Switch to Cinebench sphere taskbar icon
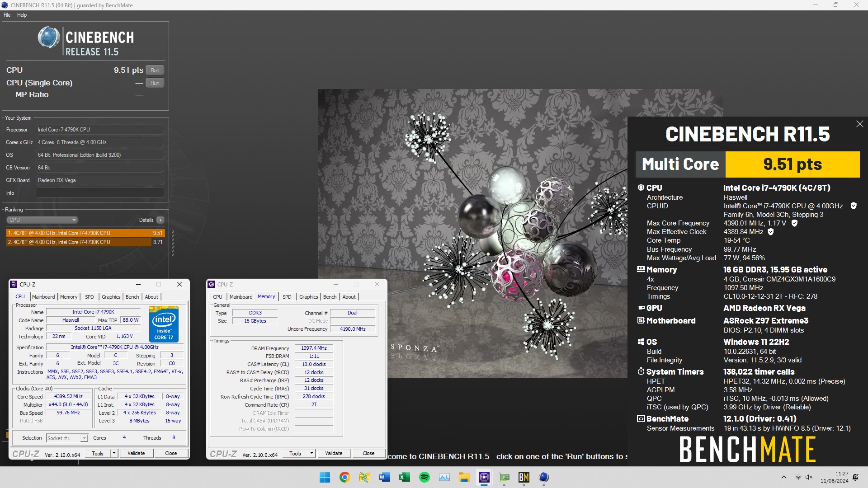This screenshot has height=488, width=868. 543,477
